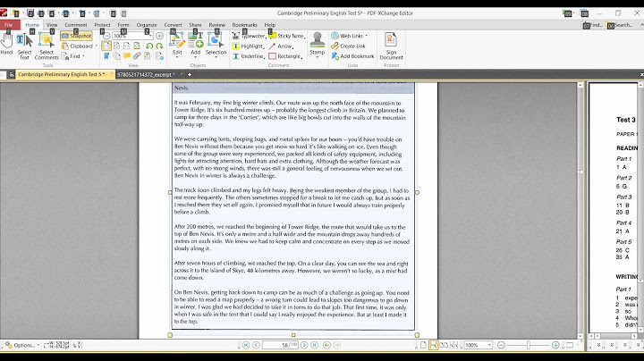The width and height of the screenshot is (644, 361).
Task: Click the Find button at top right
Action: [593, 25]
